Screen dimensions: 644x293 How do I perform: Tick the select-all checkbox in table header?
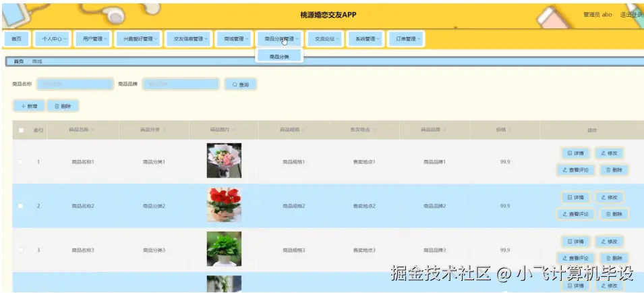[x=22, y=130]
